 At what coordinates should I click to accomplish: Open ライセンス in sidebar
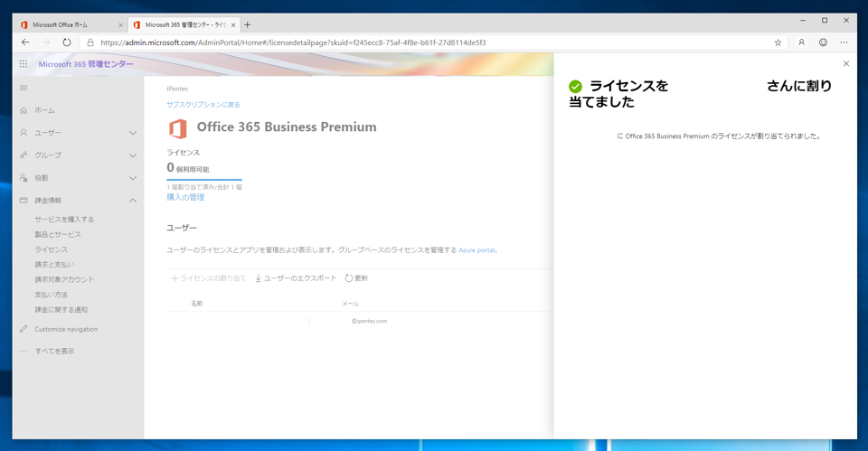coord(51,249)
